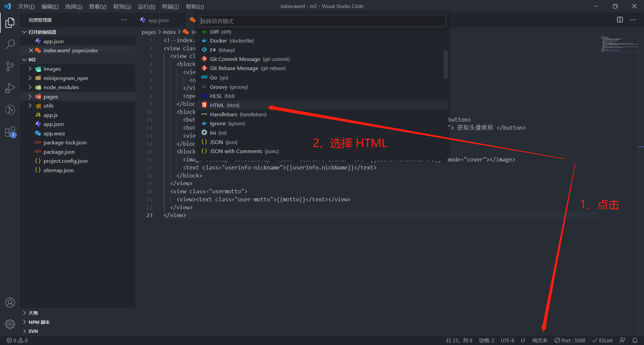Image resolution: width=644 pixels, height=345 pixels.
Task: Switch to the app.json editor tab
Action: [x=158, y=20]
